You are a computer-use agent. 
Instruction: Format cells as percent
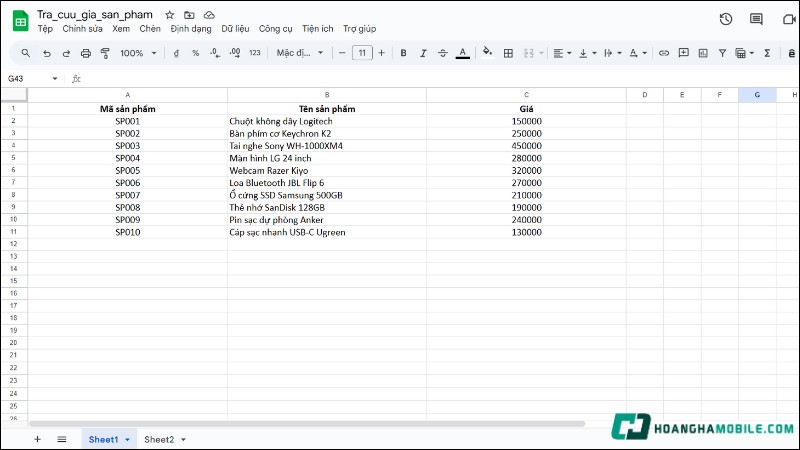tap(195, 53)
